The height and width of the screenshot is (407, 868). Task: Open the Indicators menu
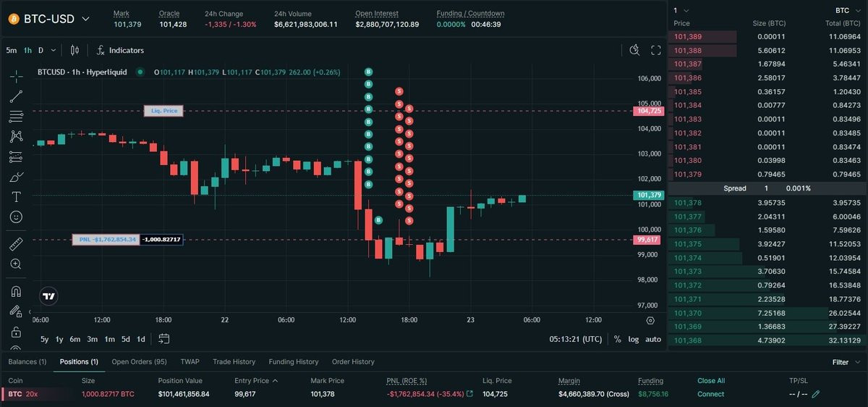point(120,50)
